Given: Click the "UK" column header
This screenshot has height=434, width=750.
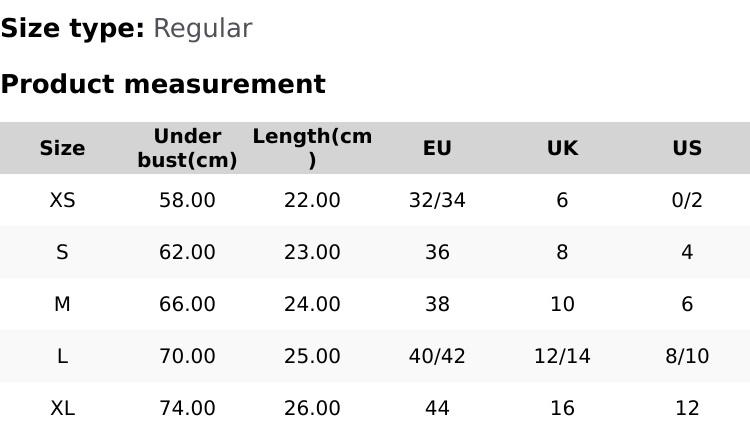Looking at the screenshot, I should tap(562, 148).
